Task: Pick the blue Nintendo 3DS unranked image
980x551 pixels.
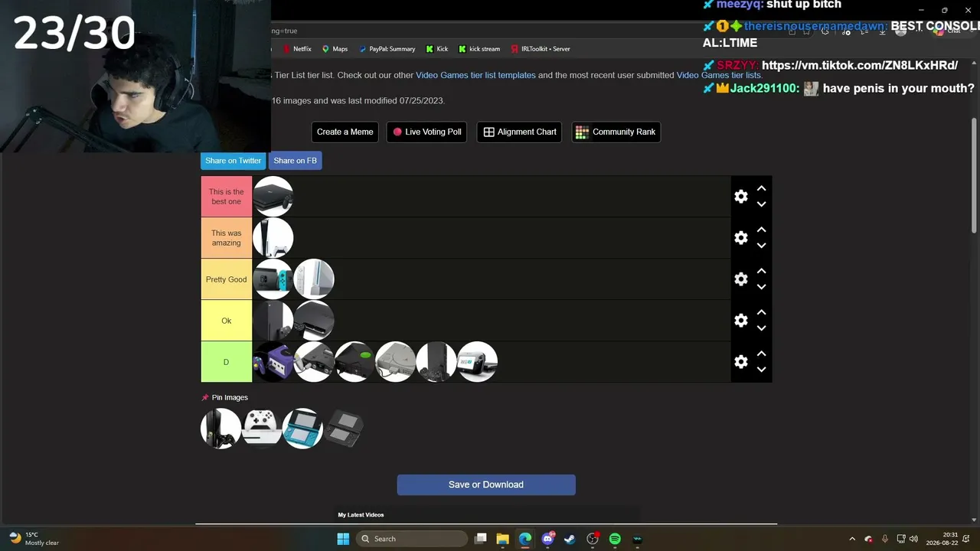Action: [x=302, y=429]
